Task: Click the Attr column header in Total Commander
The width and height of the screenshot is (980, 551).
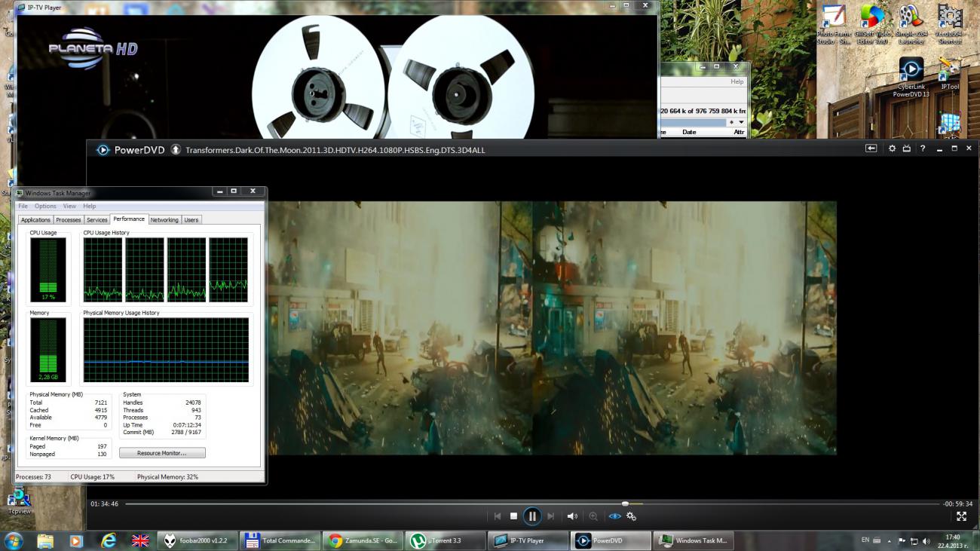Action: 739,132
